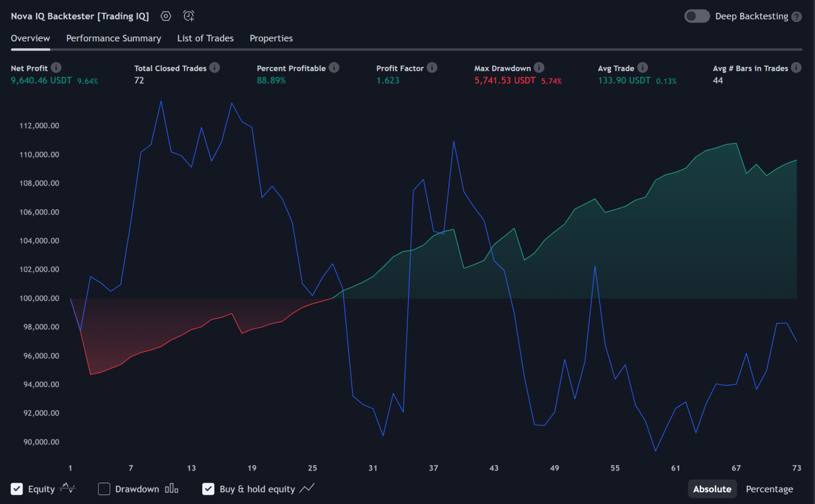Click net profit percentage 9.64%
This screenshot has width=815, height=504.
[x=88, y=81]
